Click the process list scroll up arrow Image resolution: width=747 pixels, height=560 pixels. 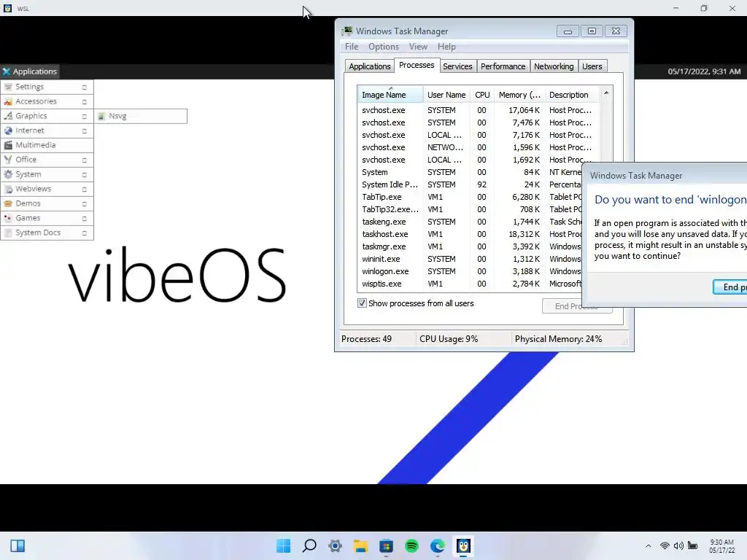tap(606, 93)
